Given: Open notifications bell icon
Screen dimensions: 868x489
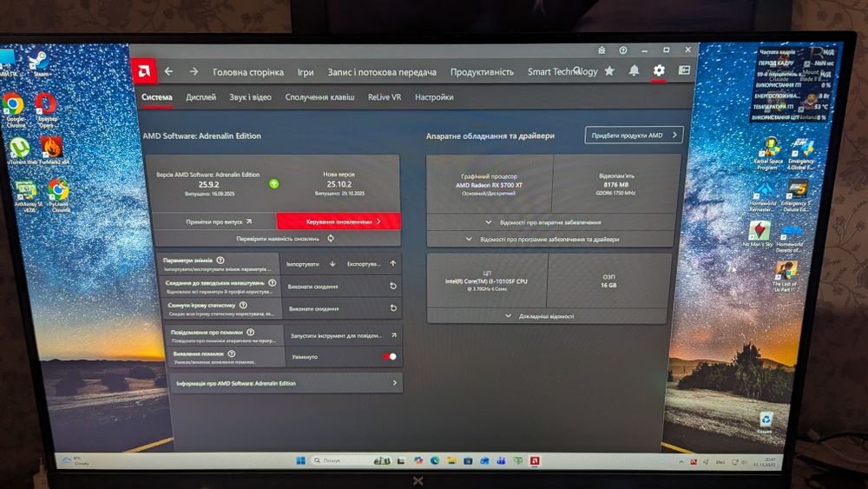Looking at the screenshot, I should tap(634, 70).
